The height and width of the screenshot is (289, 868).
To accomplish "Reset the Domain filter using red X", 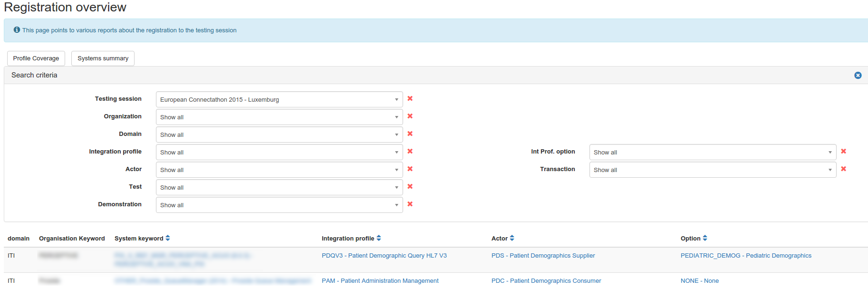I will pyautogui.click(x=410, y=134).
